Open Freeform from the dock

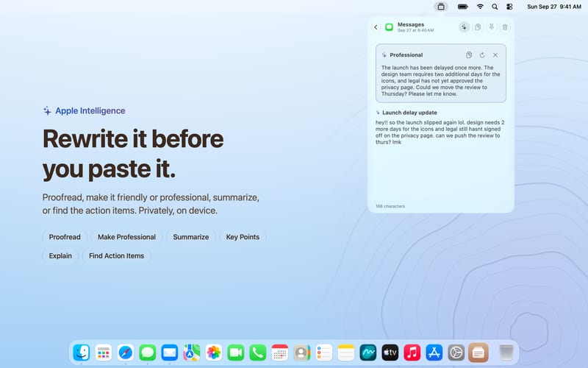coord(368,353)
